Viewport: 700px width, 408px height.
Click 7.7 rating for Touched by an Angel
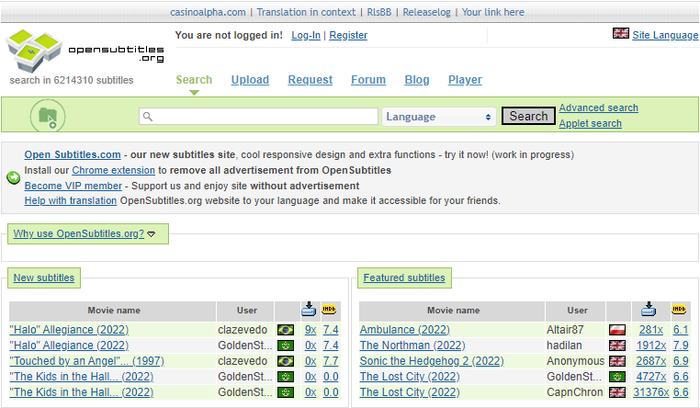coord(330,361)
